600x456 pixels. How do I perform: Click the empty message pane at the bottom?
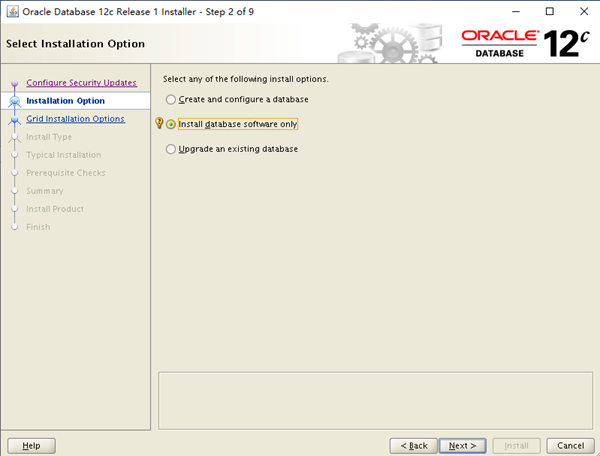[375, 401]
